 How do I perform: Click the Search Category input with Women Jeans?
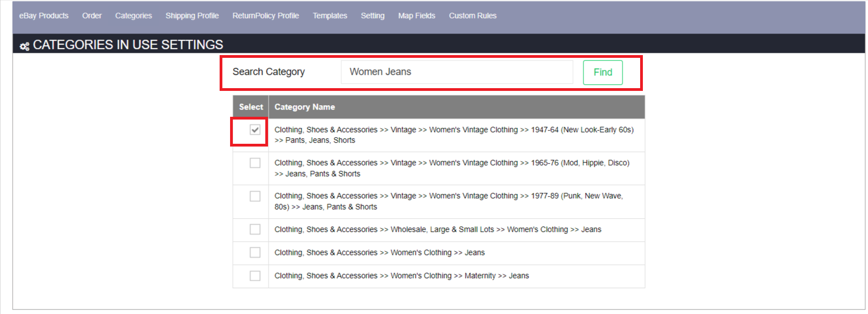click(x=457, y=72)
